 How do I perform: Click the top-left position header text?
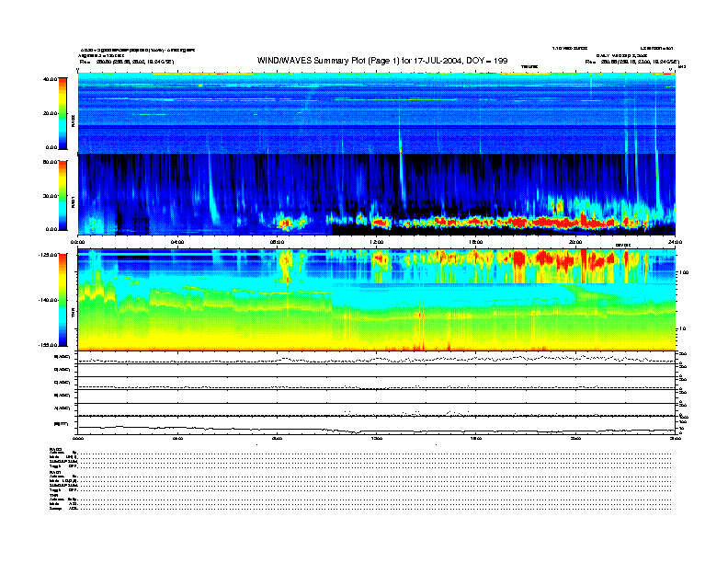pyautogui.click(x=139, y=62)
